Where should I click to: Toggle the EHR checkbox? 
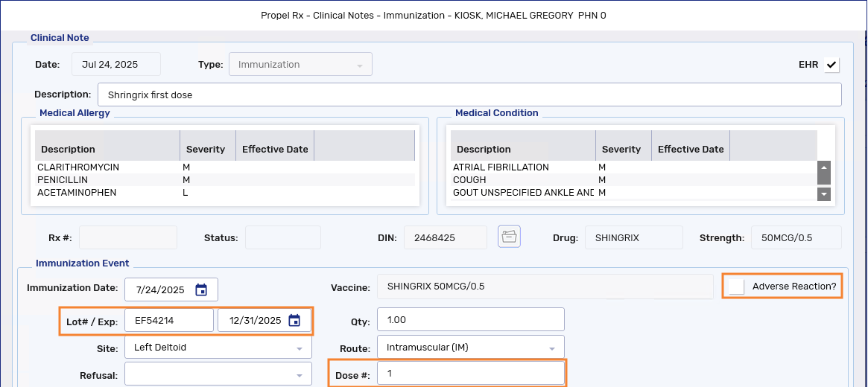(831, 65)
